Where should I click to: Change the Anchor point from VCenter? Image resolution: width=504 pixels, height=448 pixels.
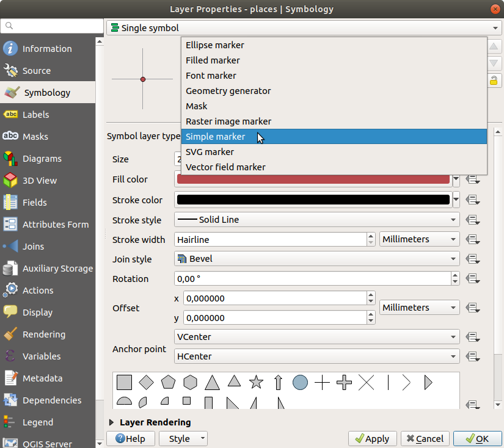point(316,337)
